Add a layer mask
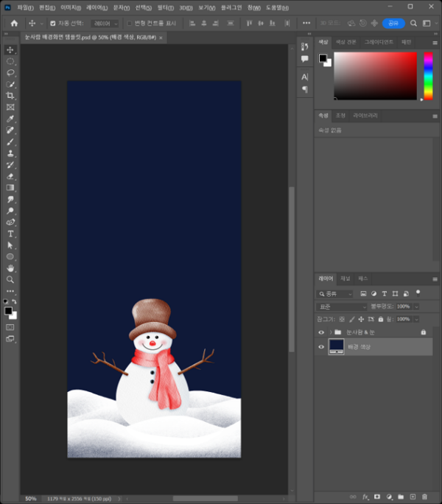The height and width of the screenshot is (504, 442). [x=377, y=497]
